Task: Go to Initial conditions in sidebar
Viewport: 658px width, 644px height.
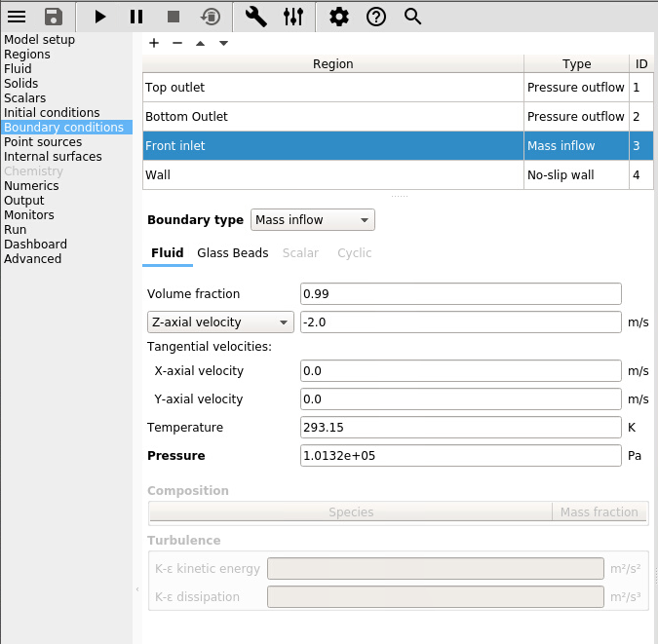Action: [x=52, y=113]
